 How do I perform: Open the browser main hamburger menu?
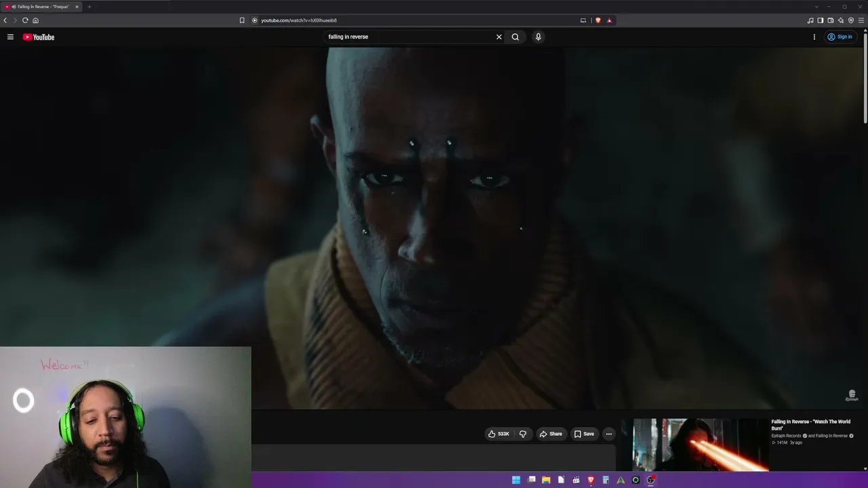tap(861, 20)
